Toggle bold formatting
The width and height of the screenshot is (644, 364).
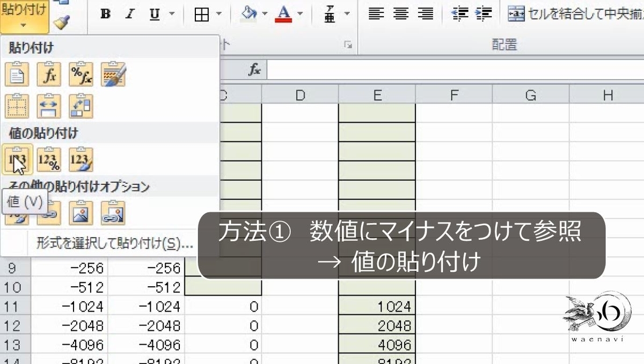click(106, 14)
